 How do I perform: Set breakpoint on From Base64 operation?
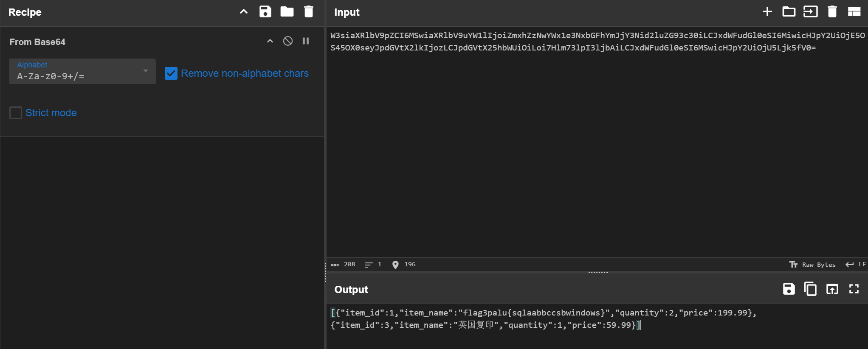click(x=306, y=41)
